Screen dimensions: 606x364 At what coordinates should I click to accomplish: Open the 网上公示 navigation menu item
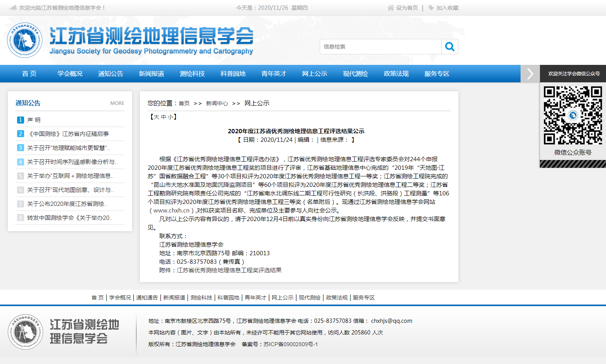coord(315,74)
